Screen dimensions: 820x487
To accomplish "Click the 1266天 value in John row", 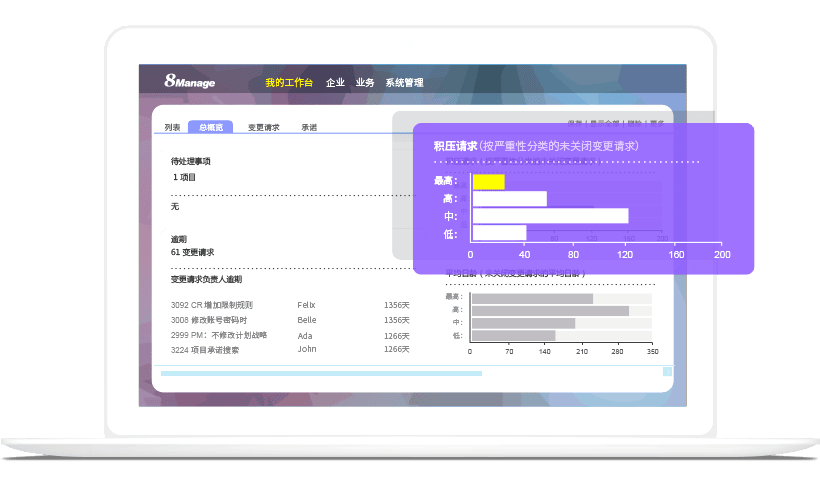I will (x=396, y=349).
